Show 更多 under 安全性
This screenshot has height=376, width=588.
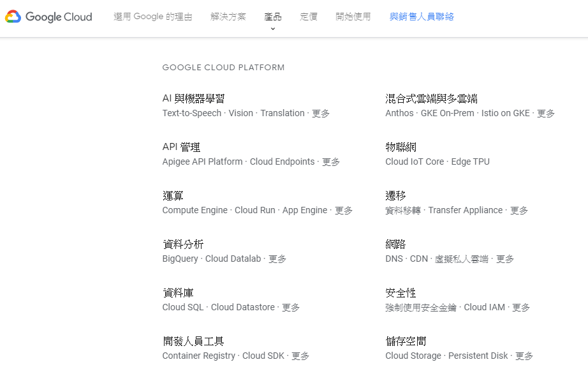click(x=521, y=307)
